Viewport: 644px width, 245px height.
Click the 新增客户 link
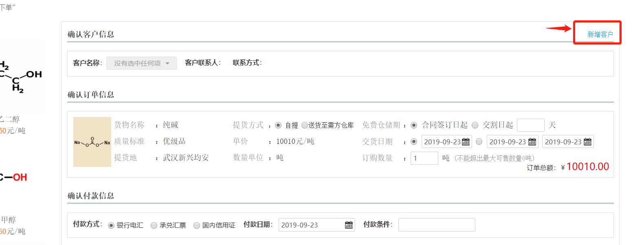(x=600, y=34)
